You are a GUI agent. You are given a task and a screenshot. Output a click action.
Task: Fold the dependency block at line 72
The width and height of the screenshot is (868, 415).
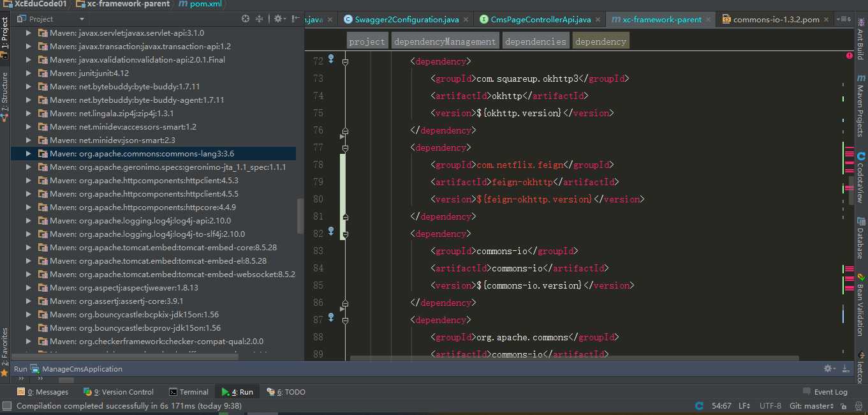(345, 62)
